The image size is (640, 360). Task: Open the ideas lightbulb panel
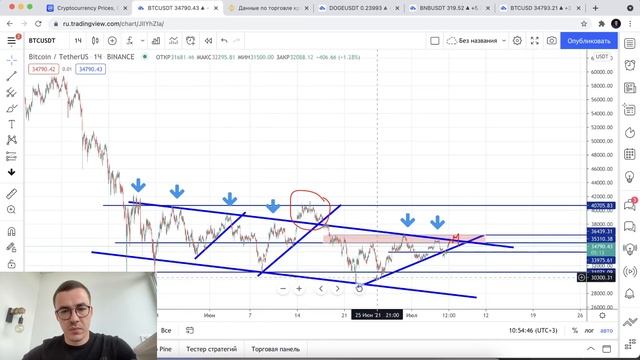(630, 176)
